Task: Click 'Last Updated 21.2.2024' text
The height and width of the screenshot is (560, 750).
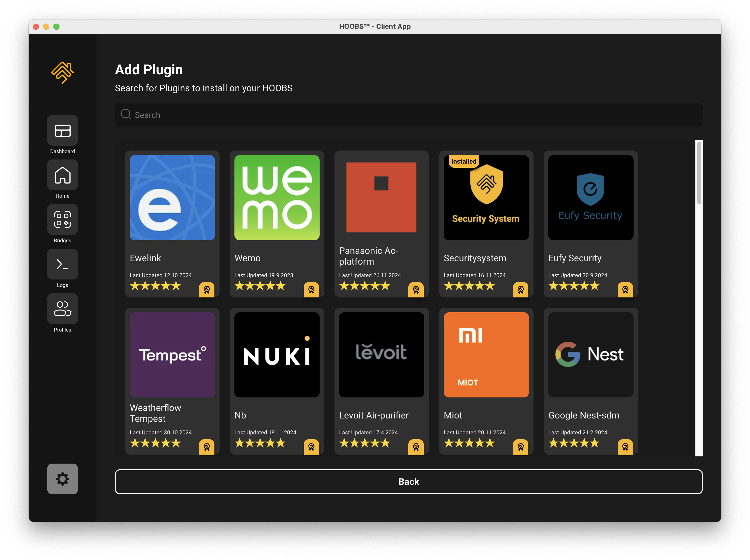Action: point(578,433)
